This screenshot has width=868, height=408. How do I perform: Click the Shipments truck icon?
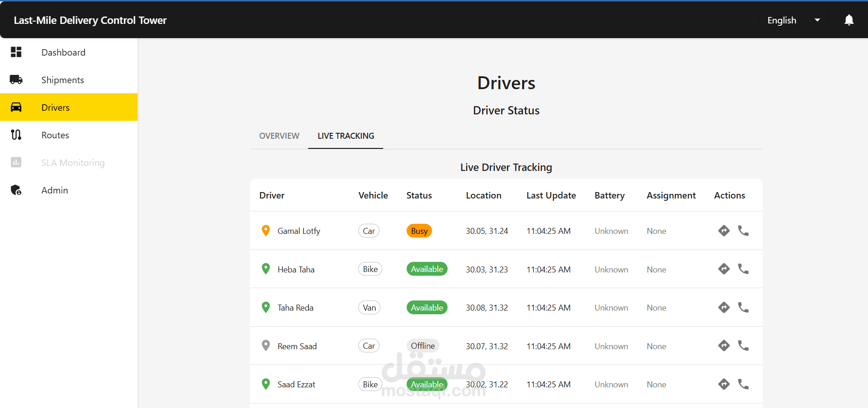click(x=16, y=79)
